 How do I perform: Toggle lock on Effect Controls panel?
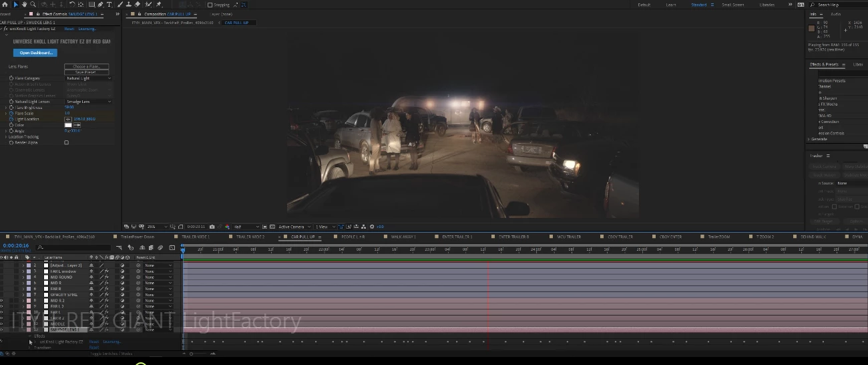pyautogui.click(x=38, y=14)
